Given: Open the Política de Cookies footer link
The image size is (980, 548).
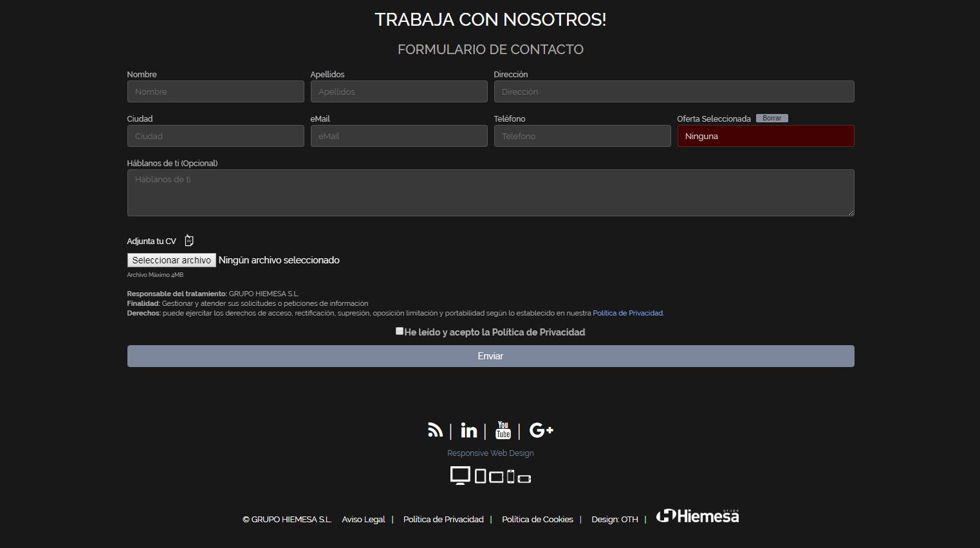Looking at the screenshot, I should point(537,520).
